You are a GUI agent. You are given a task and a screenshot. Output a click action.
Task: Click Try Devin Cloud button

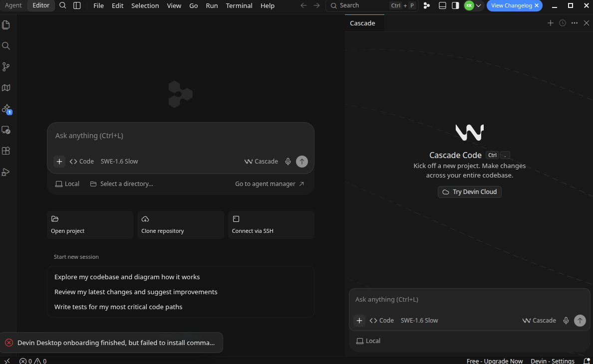(470, 192)
